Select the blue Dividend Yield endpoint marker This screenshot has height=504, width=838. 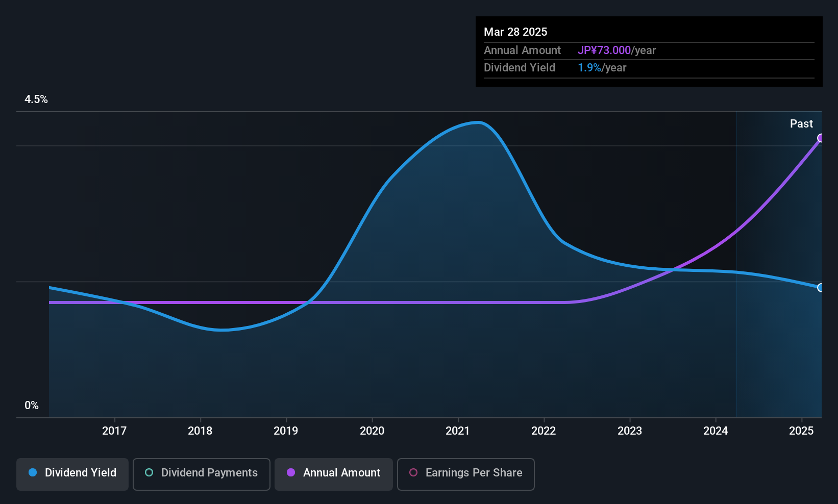tap(821, 288)
